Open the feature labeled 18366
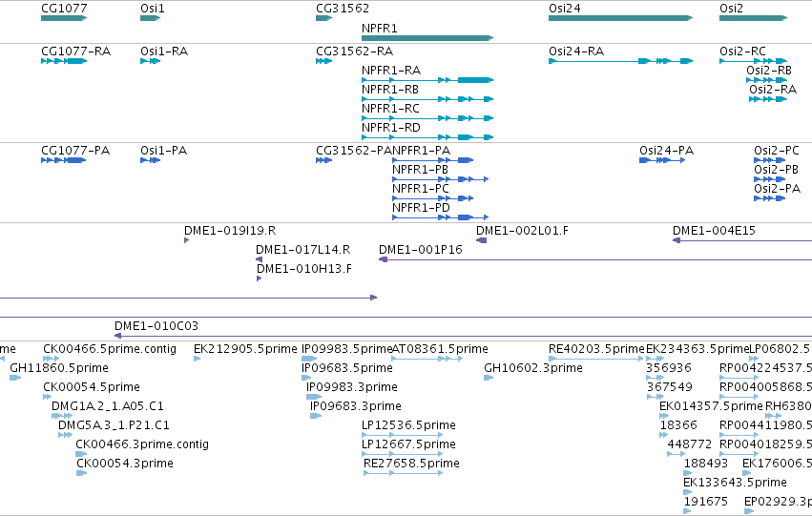Viewport: 812px width, 516px height. (678, 426)
